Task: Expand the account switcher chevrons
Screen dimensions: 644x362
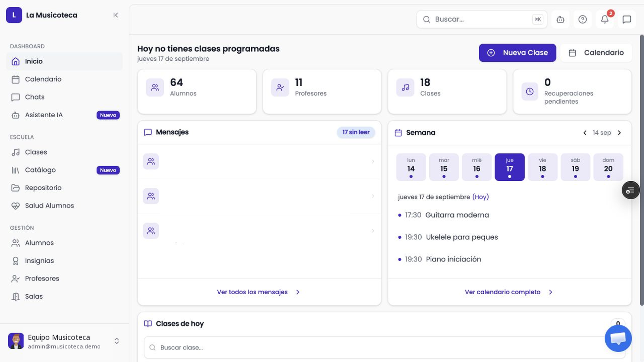Action: coord(117,341)
